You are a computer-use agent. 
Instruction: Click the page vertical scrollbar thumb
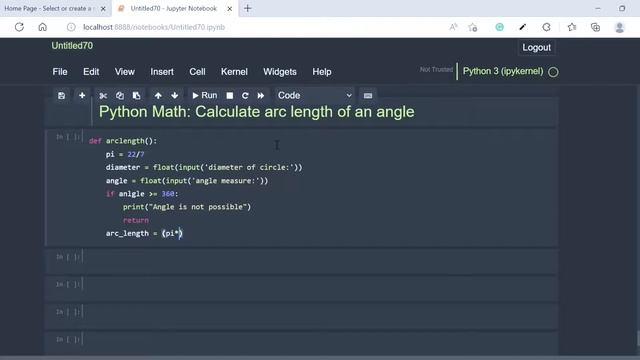(x=638, y=338)
